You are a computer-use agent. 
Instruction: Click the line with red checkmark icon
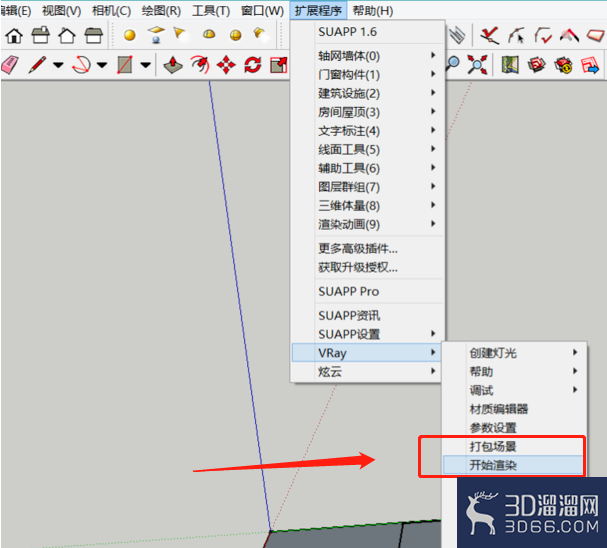[x=490, y=36]
